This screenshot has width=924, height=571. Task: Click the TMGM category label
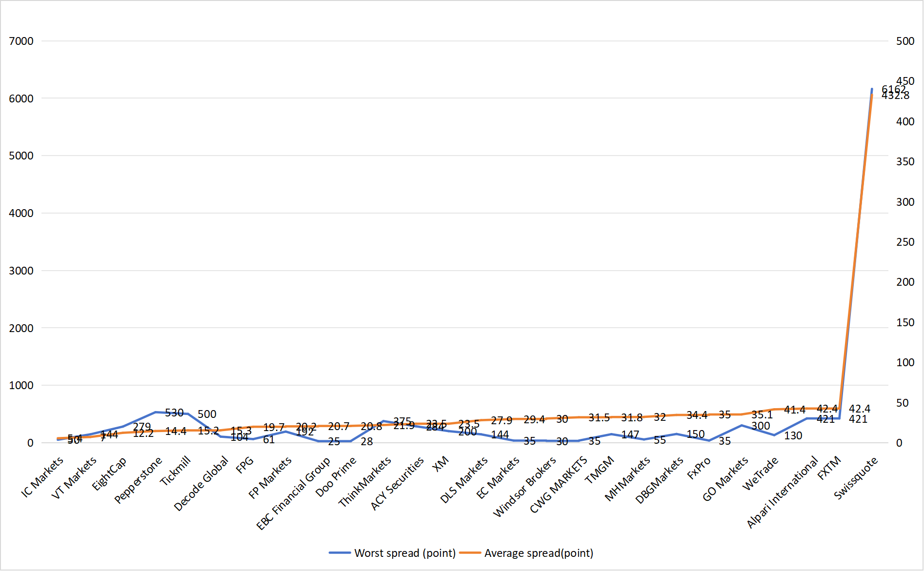pyautogui.click(x=600, y=470)
